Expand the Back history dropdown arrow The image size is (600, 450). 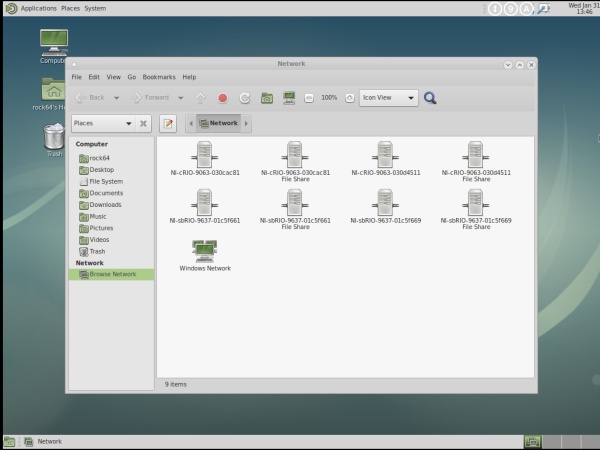(x=116, y=98)
